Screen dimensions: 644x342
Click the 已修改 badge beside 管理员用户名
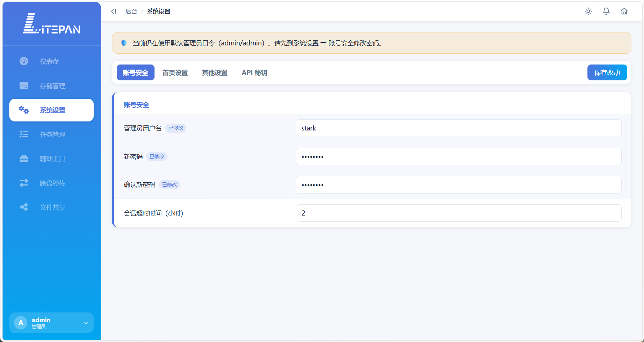176,128
